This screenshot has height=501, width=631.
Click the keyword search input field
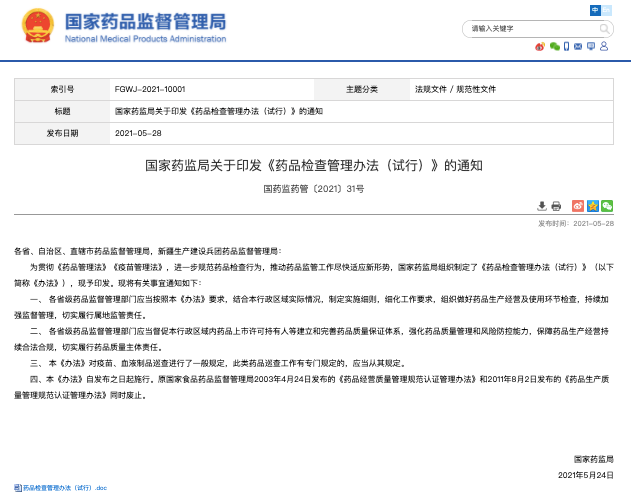click(x=530, y=28)
